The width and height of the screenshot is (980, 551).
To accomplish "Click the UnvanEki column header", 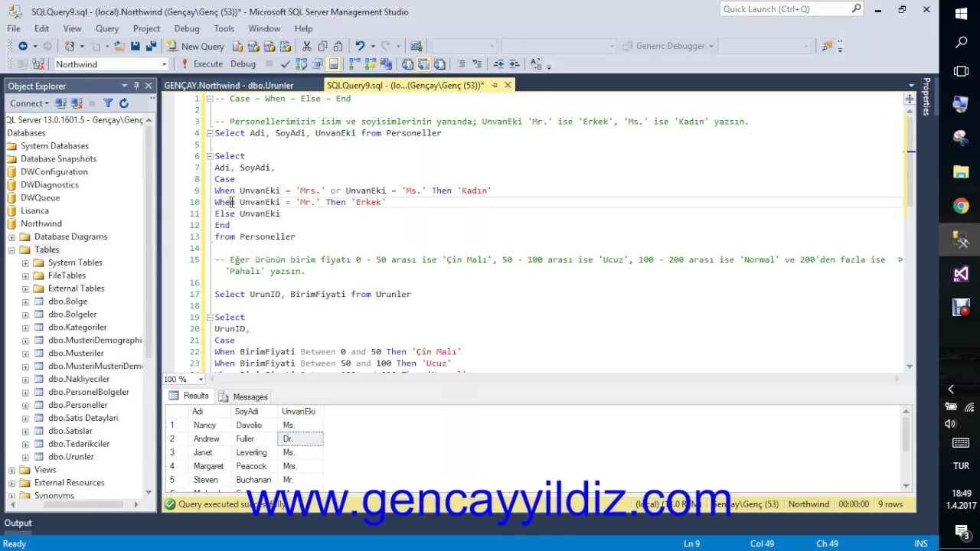I will coord(299,411).
